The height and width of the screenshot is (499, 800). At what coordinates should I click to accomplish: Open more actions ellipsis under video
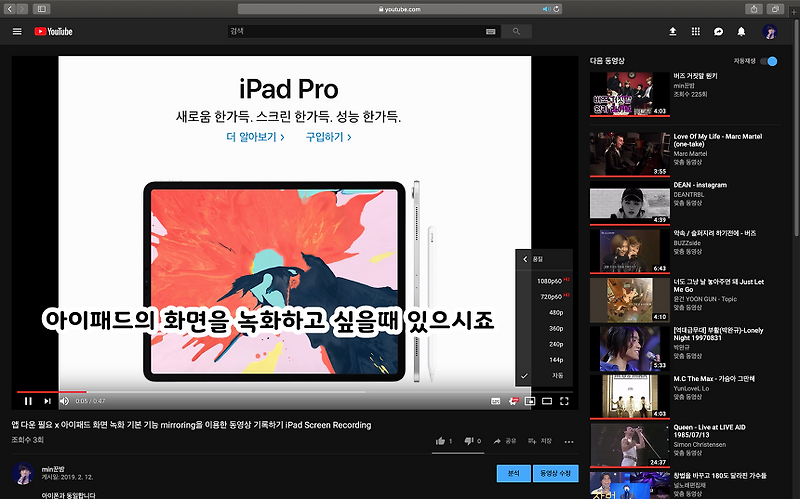click(x=569, y=441)
